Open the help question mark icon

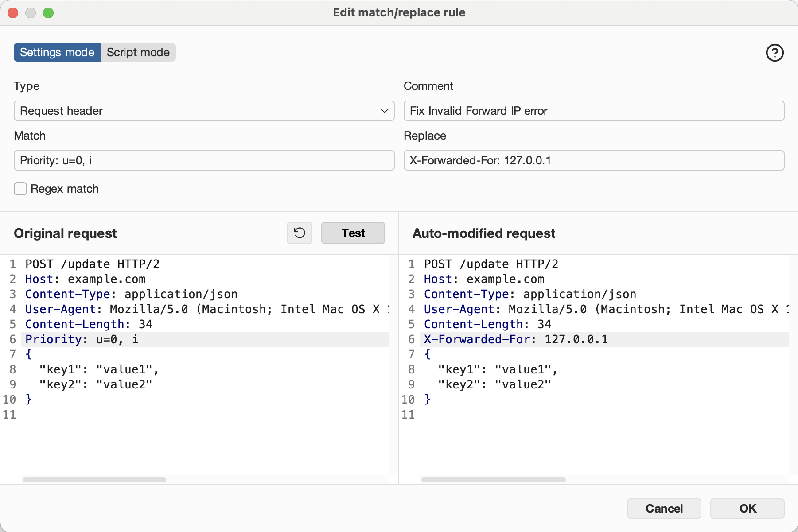pyautogui.click(x=775, y=53)
